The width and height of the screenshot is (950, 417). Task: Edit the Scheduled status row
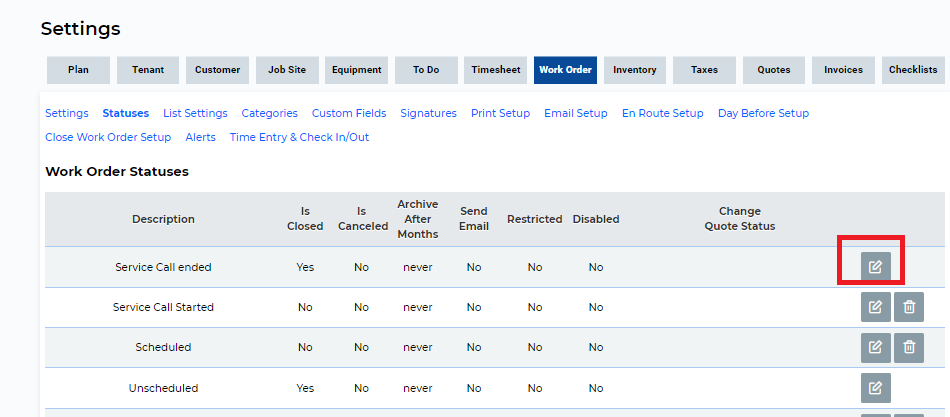pyautogui.click(x=875, y=347)
